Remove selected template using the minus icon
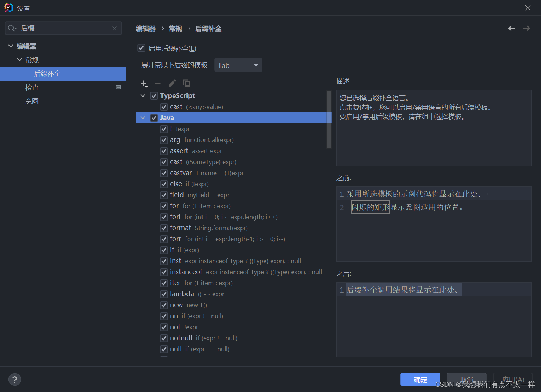Viewport: 541px width, 392px height. pos(158,83)
